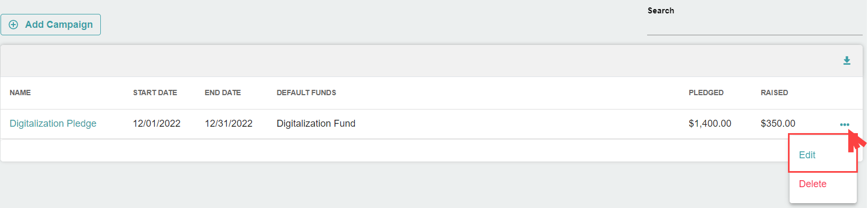Sort by the RAISED column header
The height and width of the screenshot is (208, 868).
[x=775, y=93]
